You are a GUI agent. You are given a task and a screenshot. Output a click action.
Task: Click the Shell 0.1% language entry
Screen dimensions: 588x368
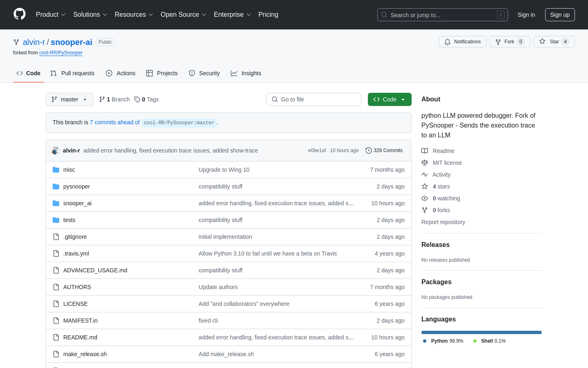point(490,341)
